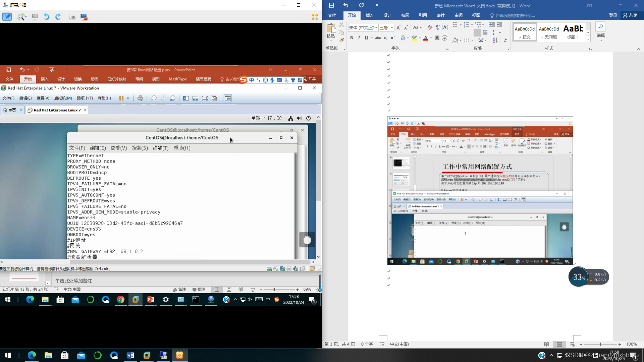
Task: Expand the styles gallery
Action: click(588, 40)
